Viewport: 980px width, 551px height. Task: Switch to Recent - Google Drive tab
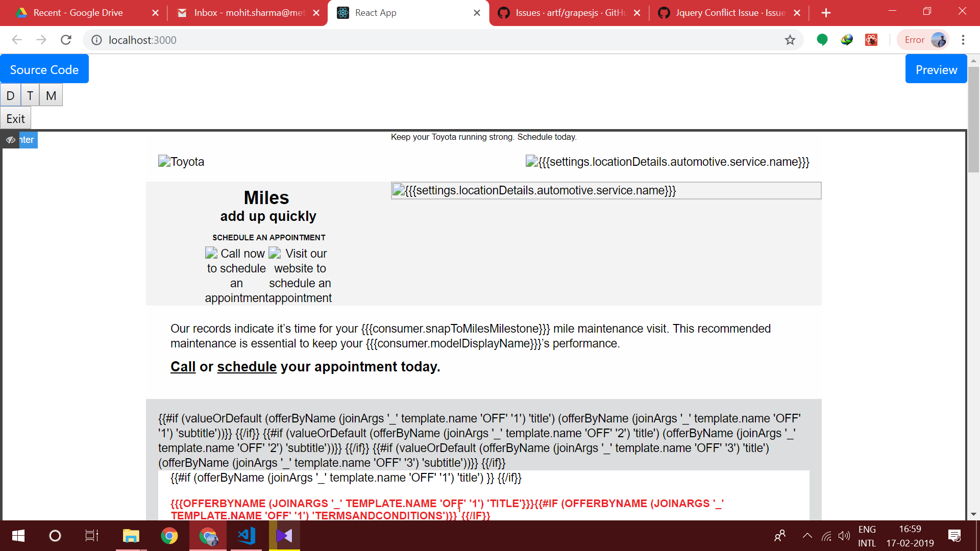(x=78, y=13)
